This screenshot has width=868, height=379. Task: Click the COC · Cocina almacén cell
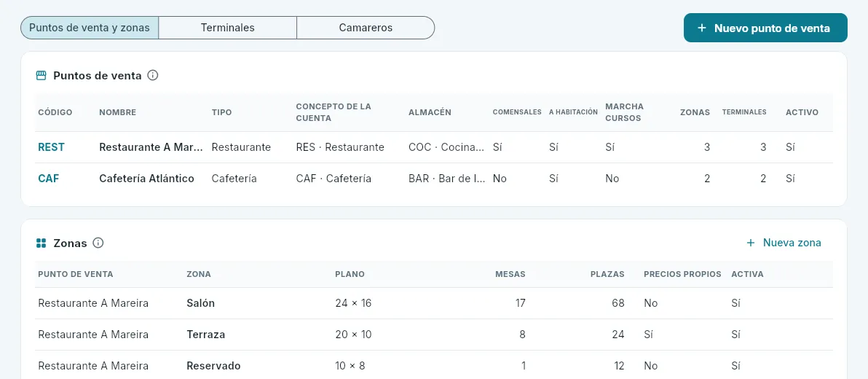click(x=446, y=147)
